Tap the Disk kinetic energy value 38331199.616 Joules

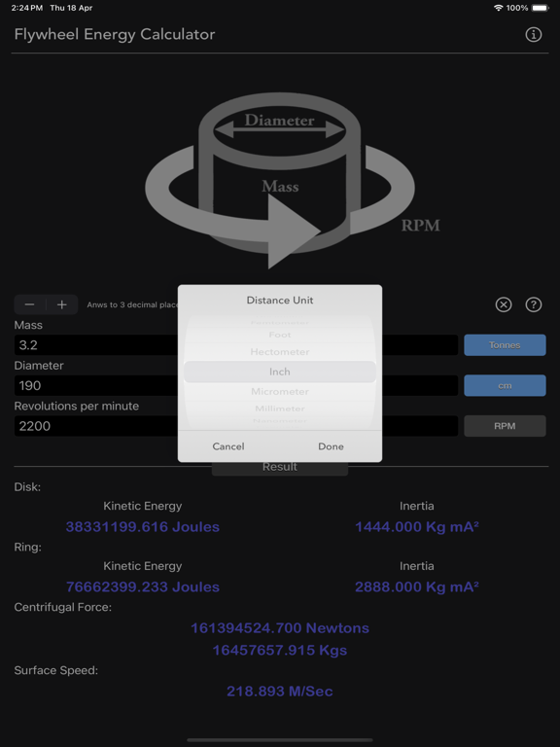[x=142, y=527]
